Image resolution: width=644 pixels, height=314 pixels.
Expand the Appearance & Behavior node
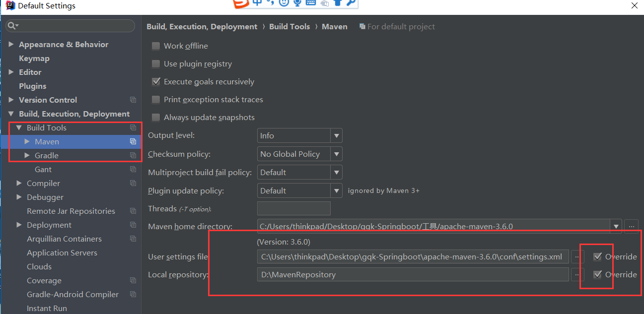[x=11, y=45]
